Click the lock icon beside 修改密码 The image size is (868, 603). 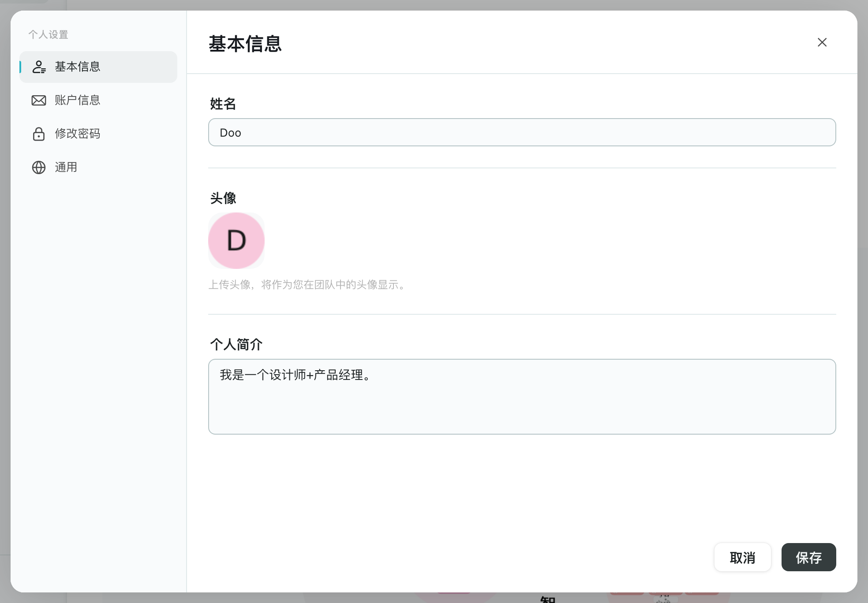point(39,134)
